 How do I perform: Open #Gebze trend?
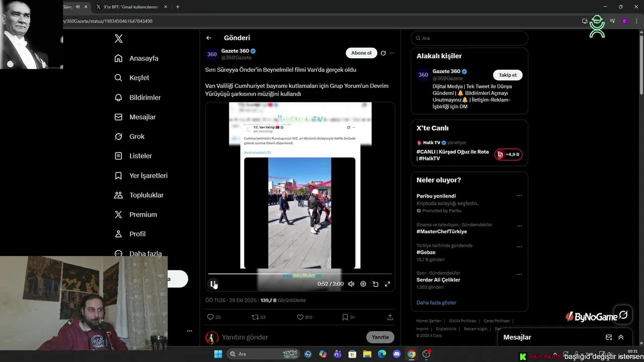click(x=426, y=252)
